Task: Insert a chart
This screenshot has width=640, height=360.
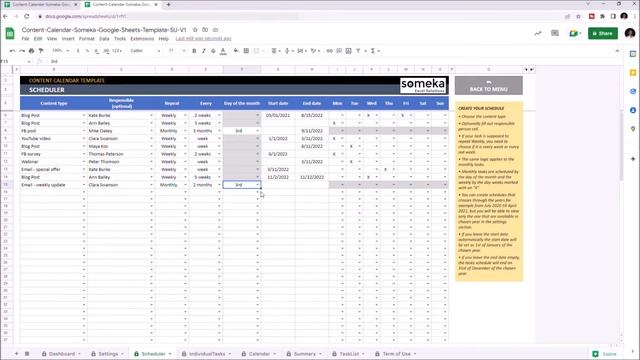Action: [349, 51]
